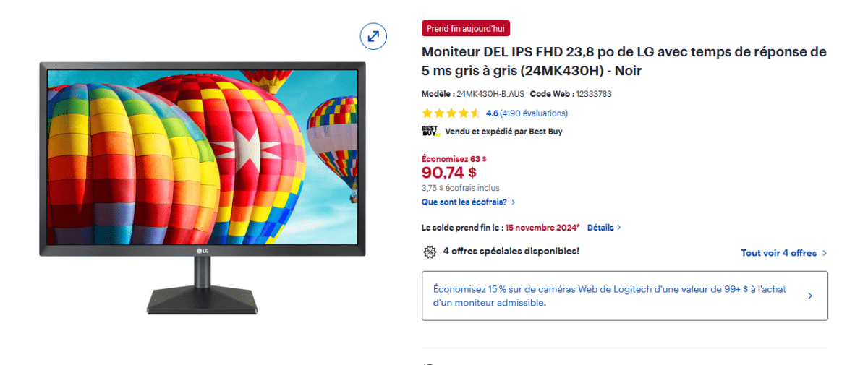Click the Best Buy logo icon

point(430,131)
